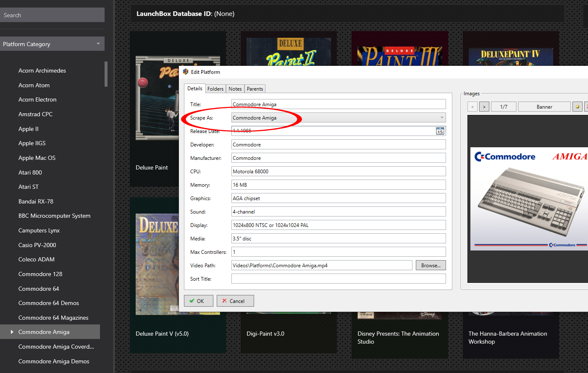This screenshot has height=373, width=588.
Task: Click the CPU field with Motorola 68000
Action: click(339, 171)
